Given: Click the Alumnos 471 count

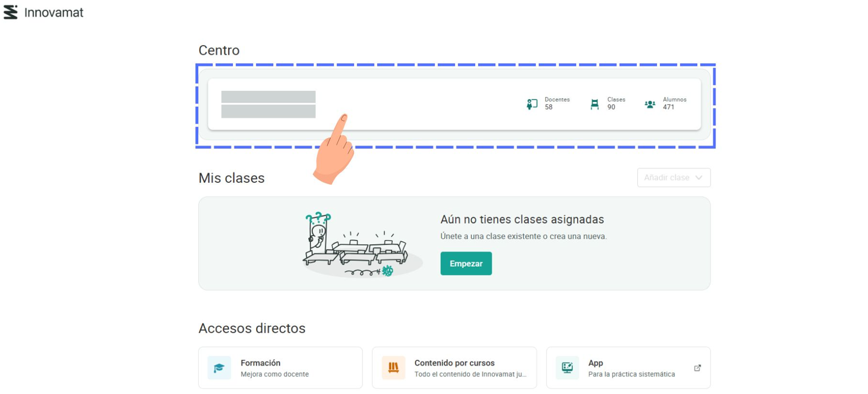Looking at the screenshot, I should click(669, 107).
